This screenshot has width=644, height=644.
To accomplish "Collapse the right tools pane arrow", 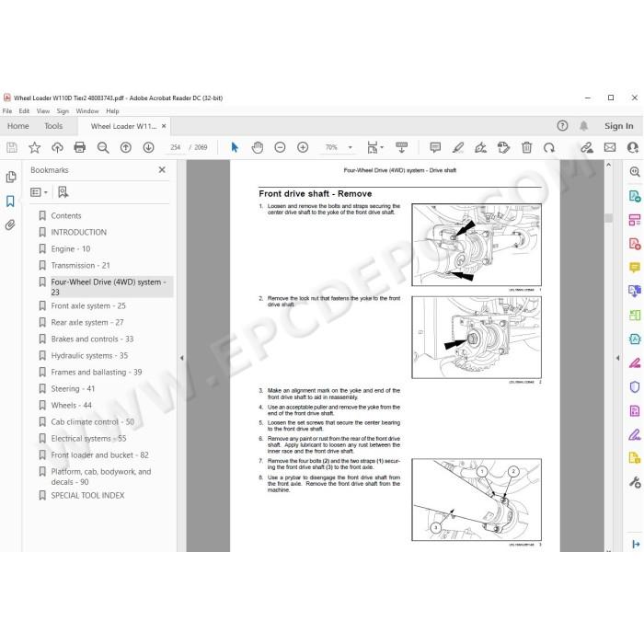I will pyautogui.click(x=617, y=358).
